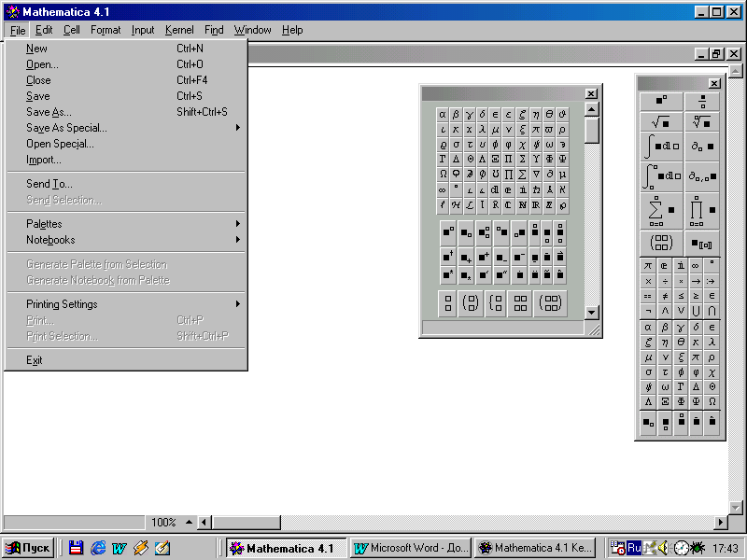Insert the double equals == symbol
The image size is (747, 560).
pos(648,296)
